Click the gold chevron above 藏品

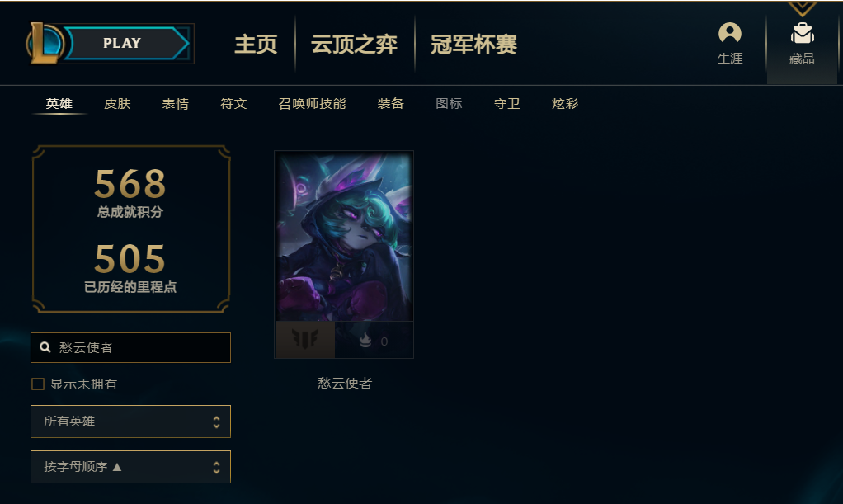coord(802,8)
